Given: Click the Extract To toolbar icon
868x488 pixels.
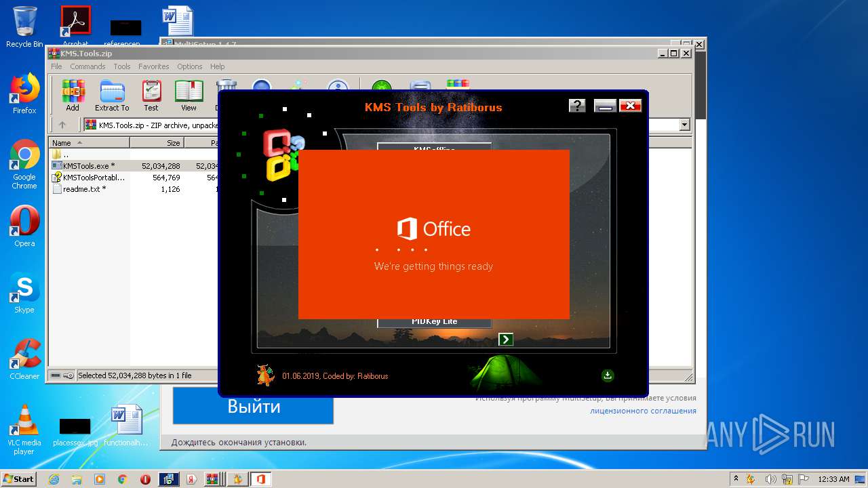Looking at the screenshot, I should click(112, 96).
